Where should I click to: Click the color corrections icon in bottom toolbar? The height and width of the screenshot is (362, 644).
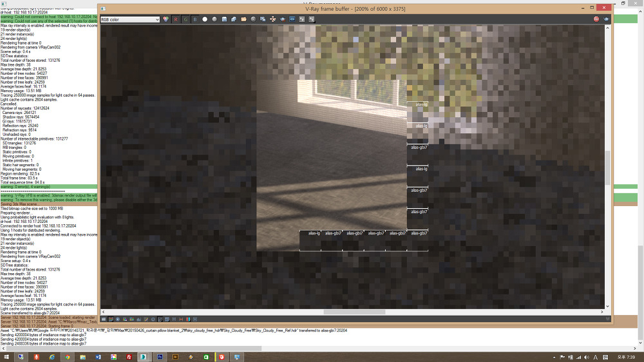[x=110, y=319]
